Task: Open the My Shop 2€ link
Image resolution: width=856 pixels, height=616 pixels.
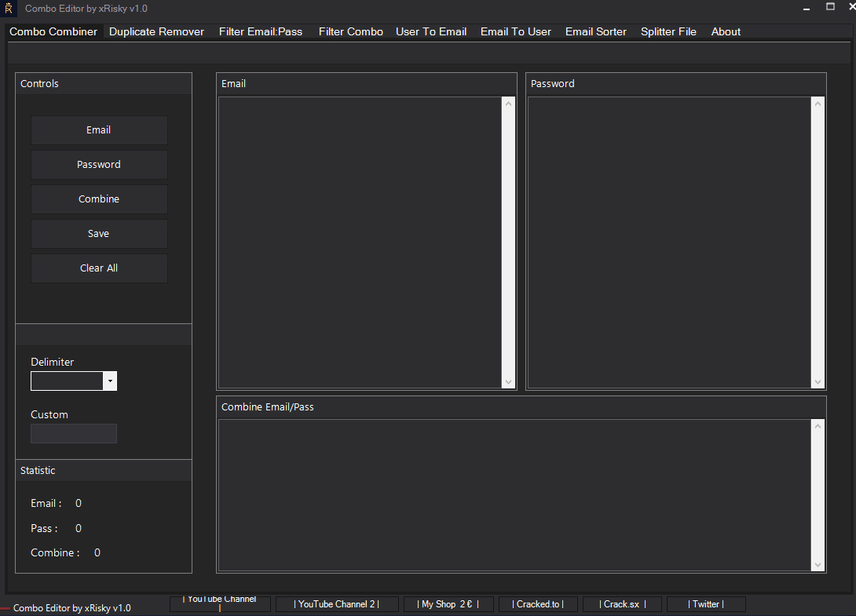Action: pos(448,603)
